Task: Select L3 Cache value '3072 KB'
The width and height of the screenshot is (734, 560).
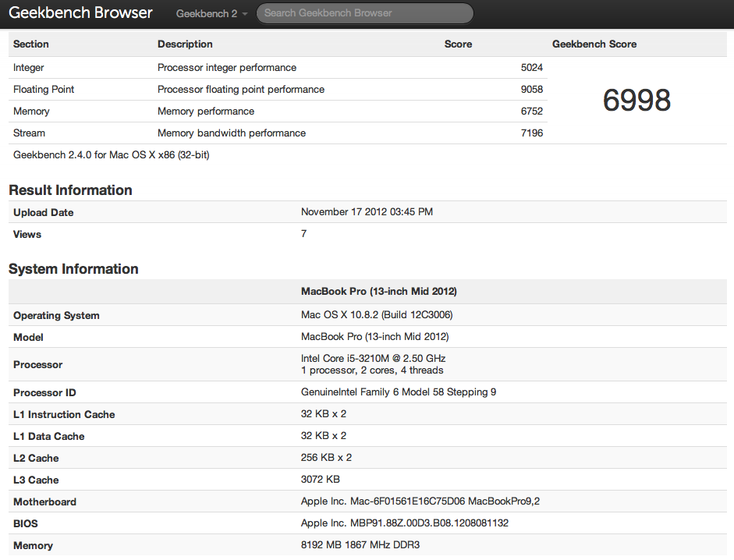Action: 320,480
